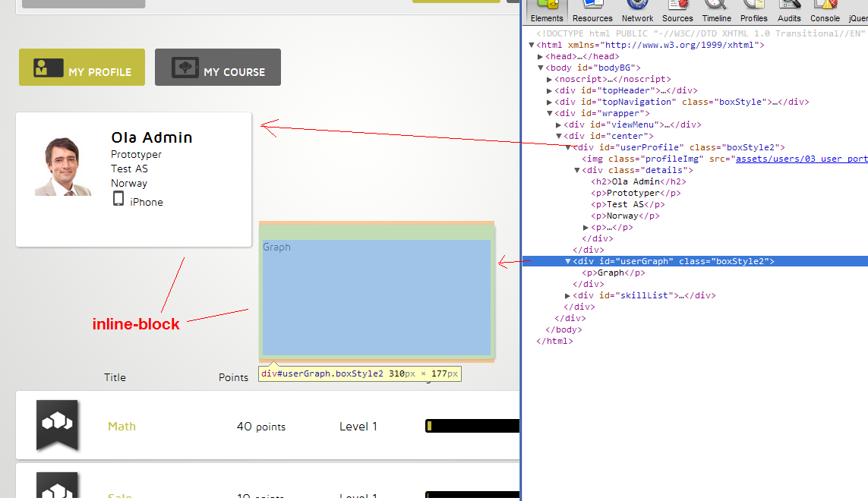Image resolution: width=868 pixels, height=501 pixels.
Task: Expand the collapsed p element
Action: [x=586, y=228]
